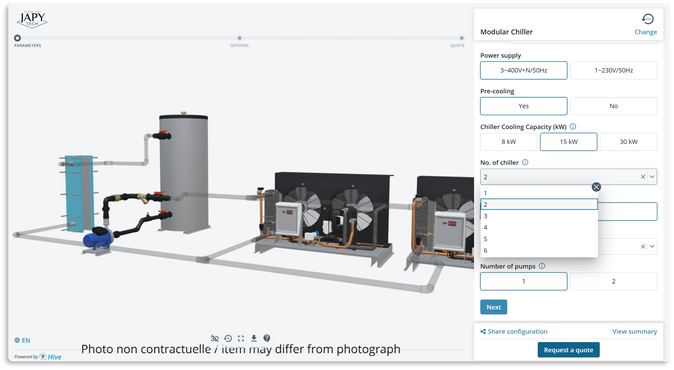674x370 pixels.
Task: Click the globe language icon
Action: pos(17,340)
